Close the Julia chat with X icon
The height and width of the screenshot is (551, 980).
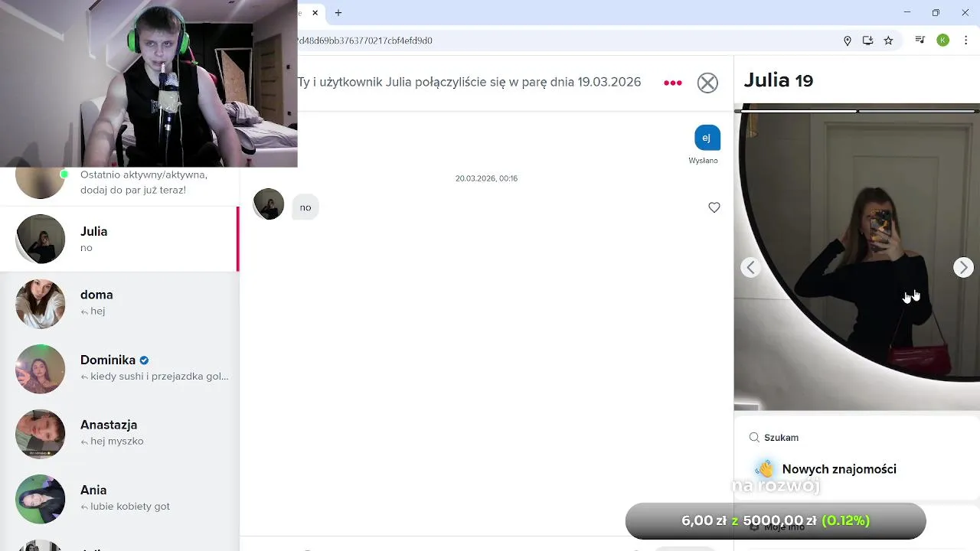(x=707, y=83)
